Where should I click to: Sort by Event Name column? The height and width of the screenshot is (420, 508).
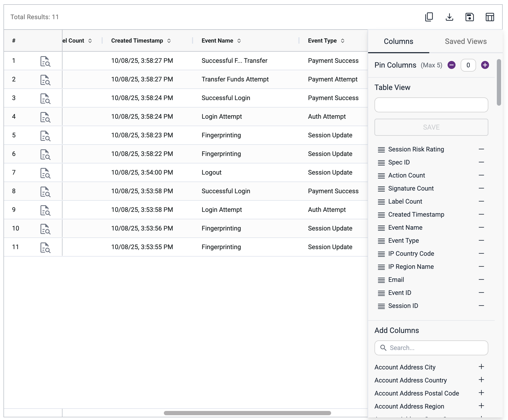point(239,41)
